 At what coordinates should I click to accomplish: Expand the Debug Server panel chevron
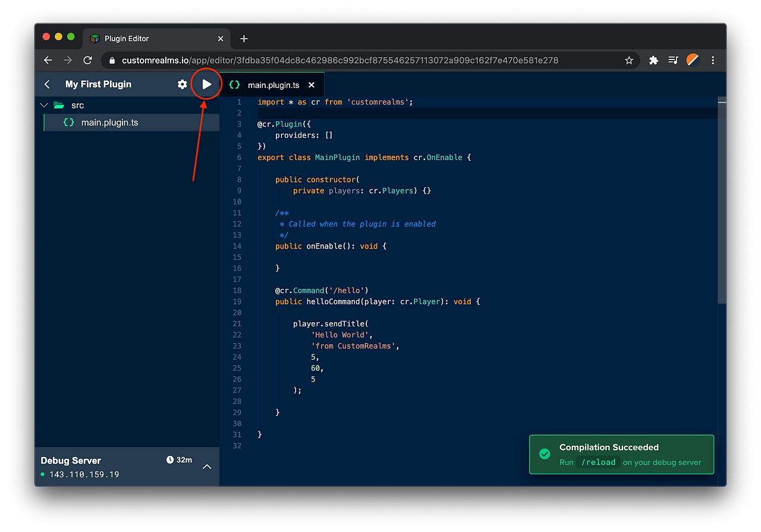207,467
